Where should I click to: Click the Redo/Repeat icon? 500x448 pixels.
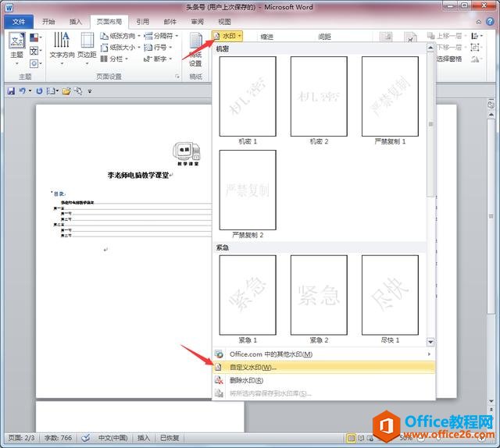click(x=39, y=91)
